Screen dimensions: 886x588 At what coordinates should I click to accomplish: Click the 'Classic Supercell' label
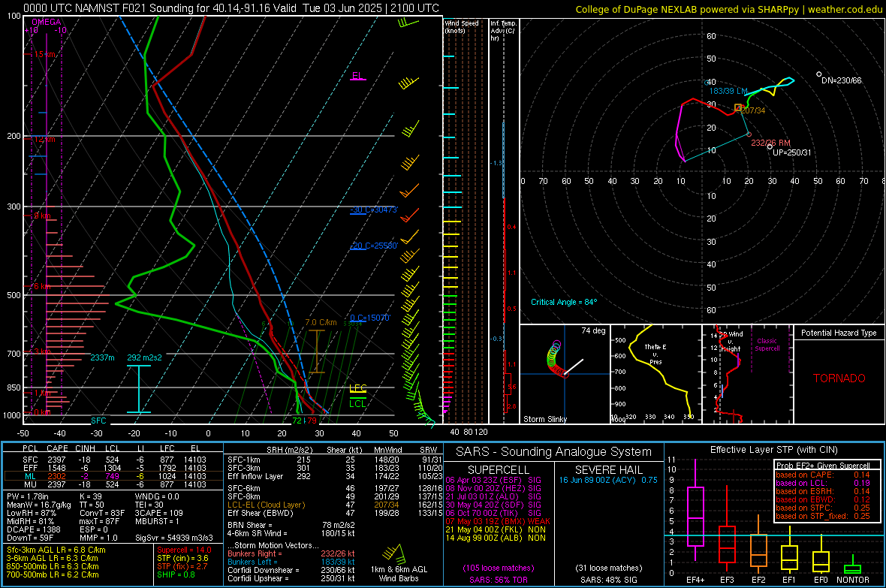pyautogui.click(x=767, y=345)
